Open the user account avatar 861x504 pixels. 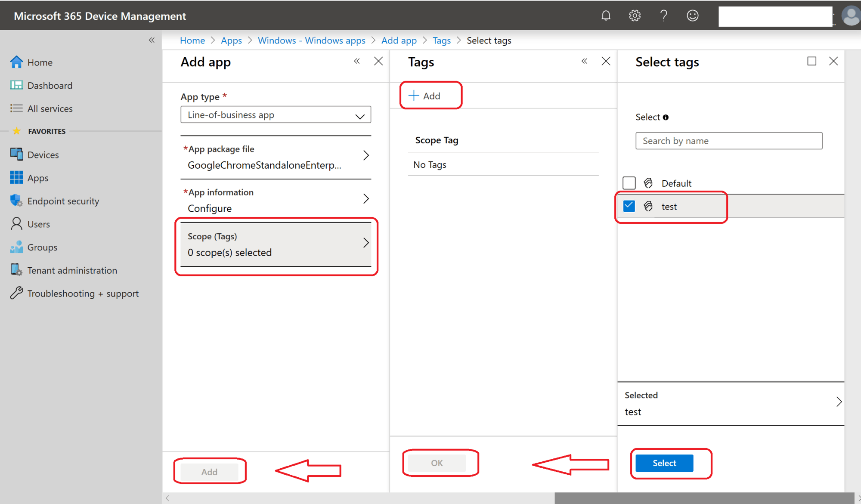click(851, 16)
